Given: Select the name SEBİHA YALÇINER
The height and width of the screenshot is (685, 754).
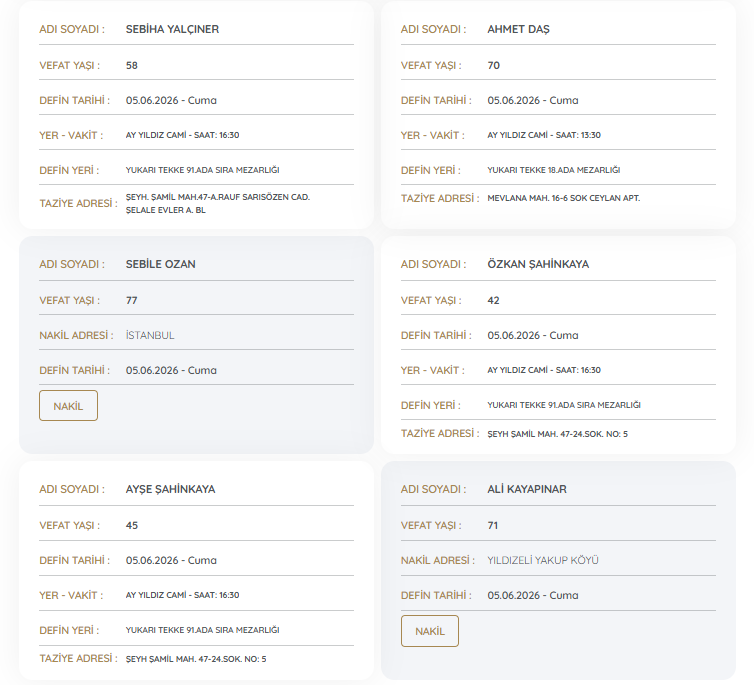Looking at the screenshot, I should pyautogui.click(x=172, y=29).
